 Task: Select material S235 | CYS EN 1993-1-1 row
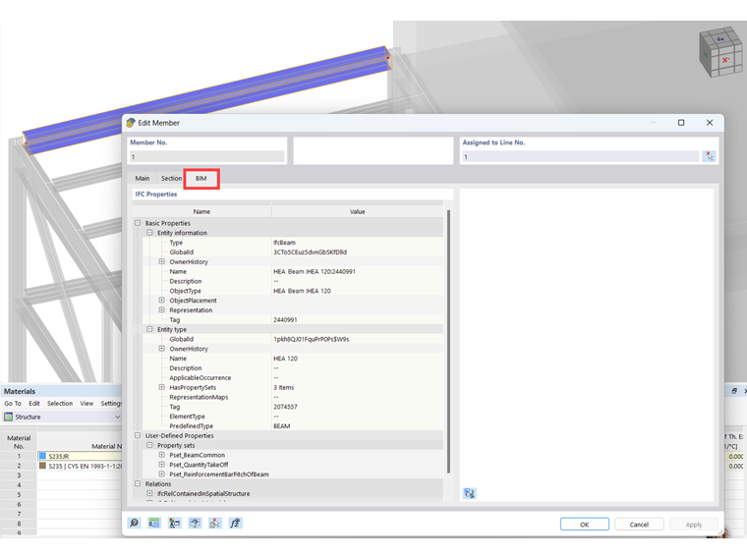point(80,466)
